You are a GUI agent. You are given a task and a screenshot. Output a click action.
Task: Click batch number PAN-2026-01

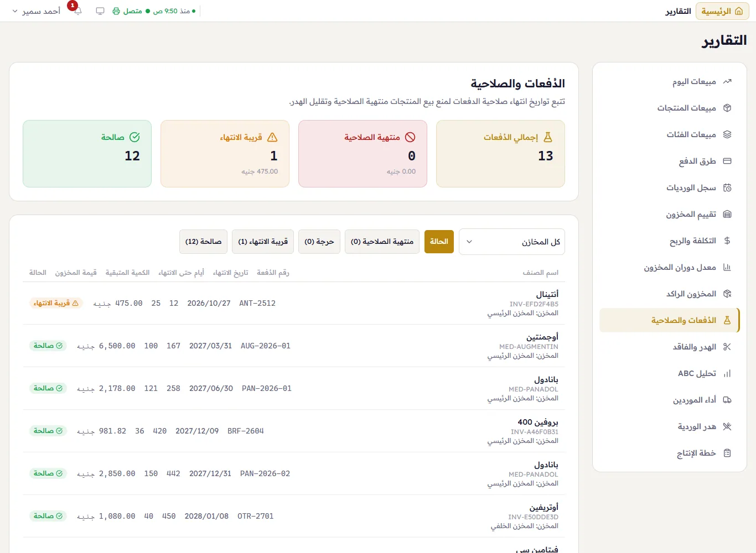point(267,388)
